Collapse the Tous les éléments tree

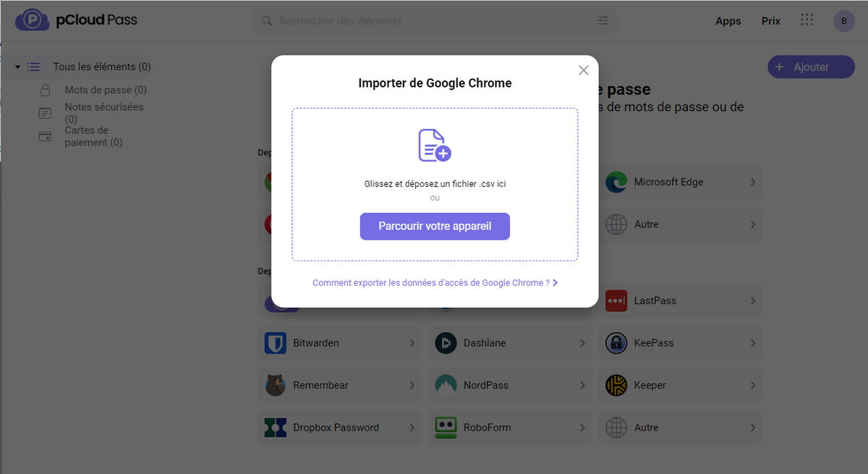(x=17, y=67)
